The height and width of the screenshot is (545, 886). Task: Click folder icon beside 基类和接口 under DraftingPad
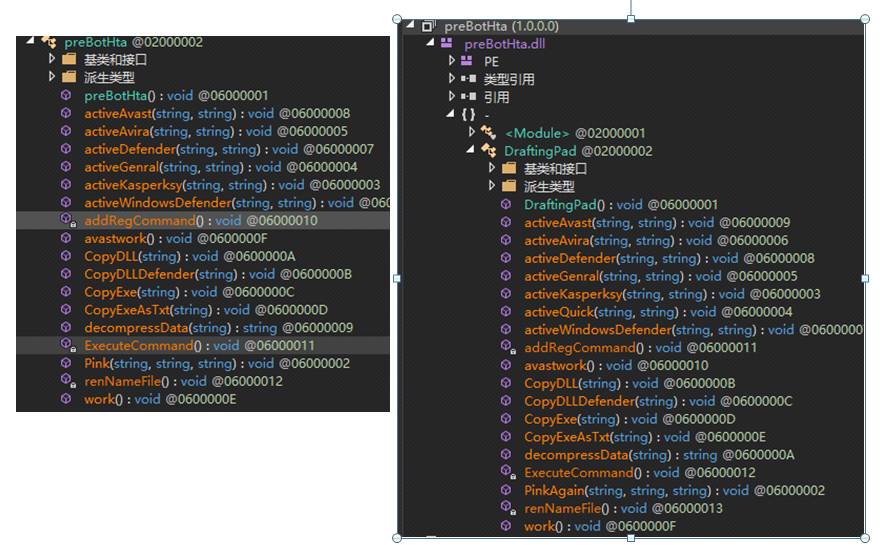[508, 168]
